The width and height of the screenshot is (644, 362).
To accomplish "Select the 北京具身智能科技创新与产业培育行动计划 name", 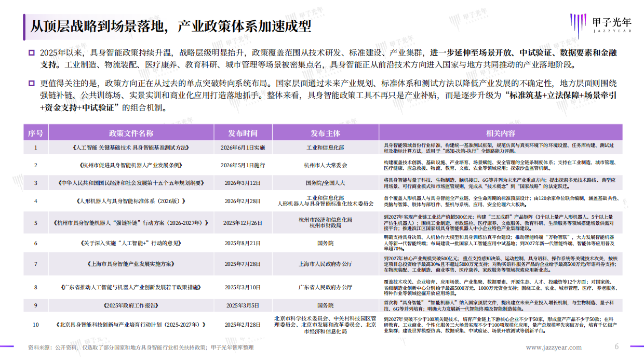I will pos(131,325).
